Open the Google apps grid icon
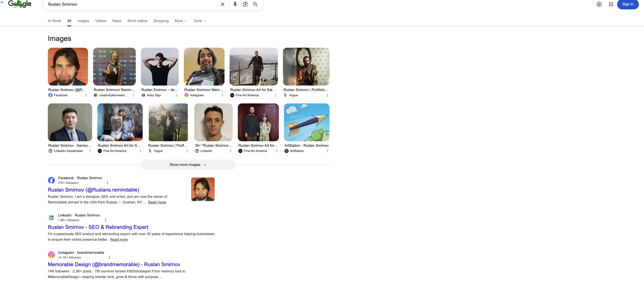644x285 pixels. click(611, 4)
